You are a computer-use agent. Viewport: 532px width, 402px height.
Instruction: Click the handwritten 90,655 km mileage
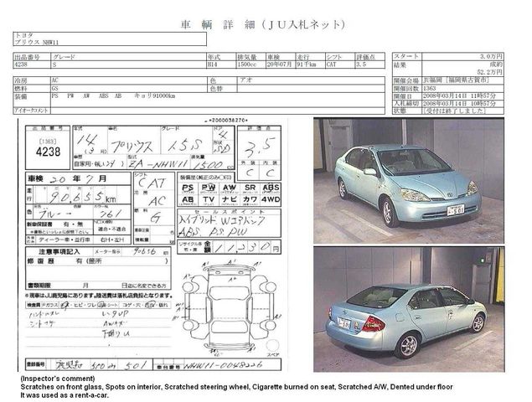pyautogui.click(x=82, y=196)
